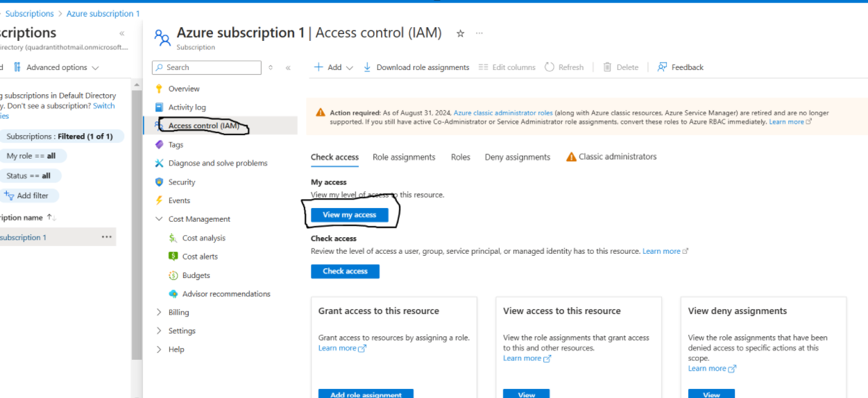868x398 pixels.
Task: Click the View my access button
Action: pyautogui.click(x=350, y=215)
